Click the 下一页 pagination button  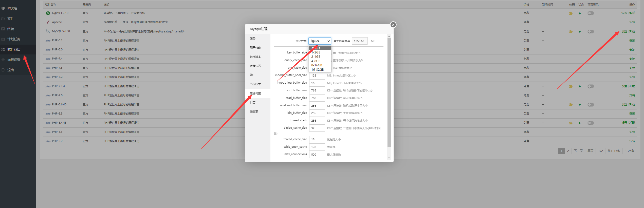[578, 151]
